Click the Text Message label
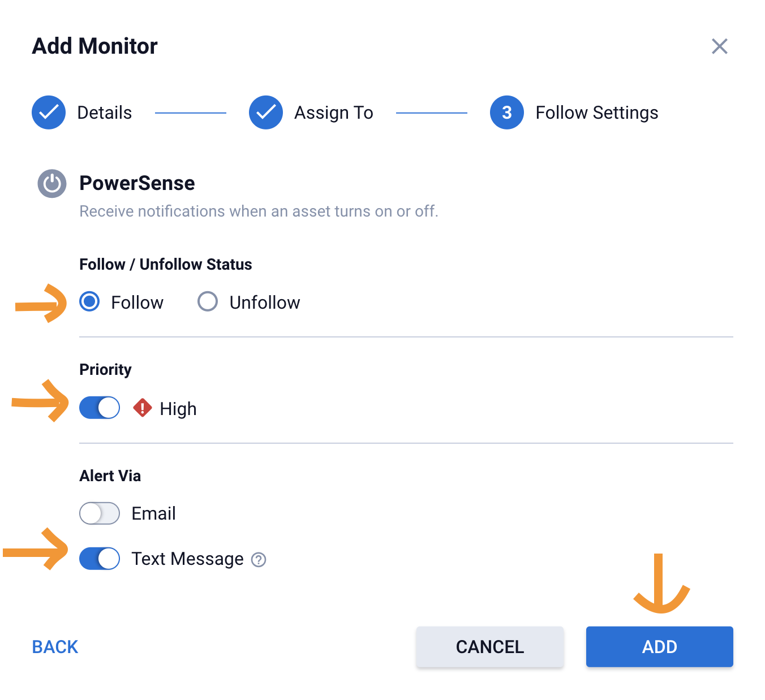Viewport: 765px width, 700px height. coord(187,559)
